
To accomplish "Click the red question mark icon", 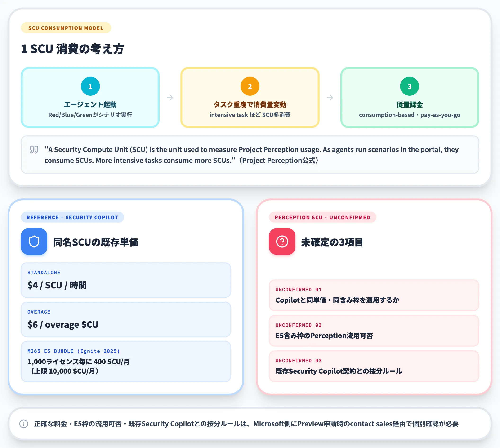I will [x=282, y=242].
